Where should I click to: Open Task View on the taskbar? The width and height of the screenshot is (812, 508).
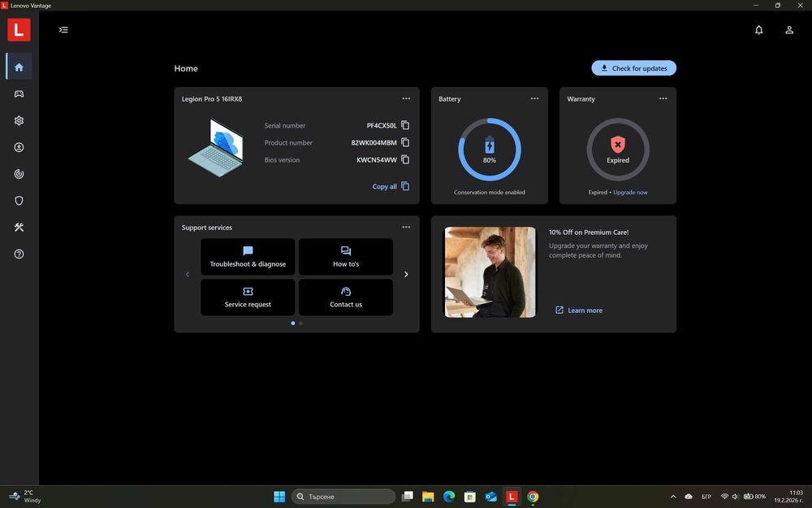coord(408,497)
